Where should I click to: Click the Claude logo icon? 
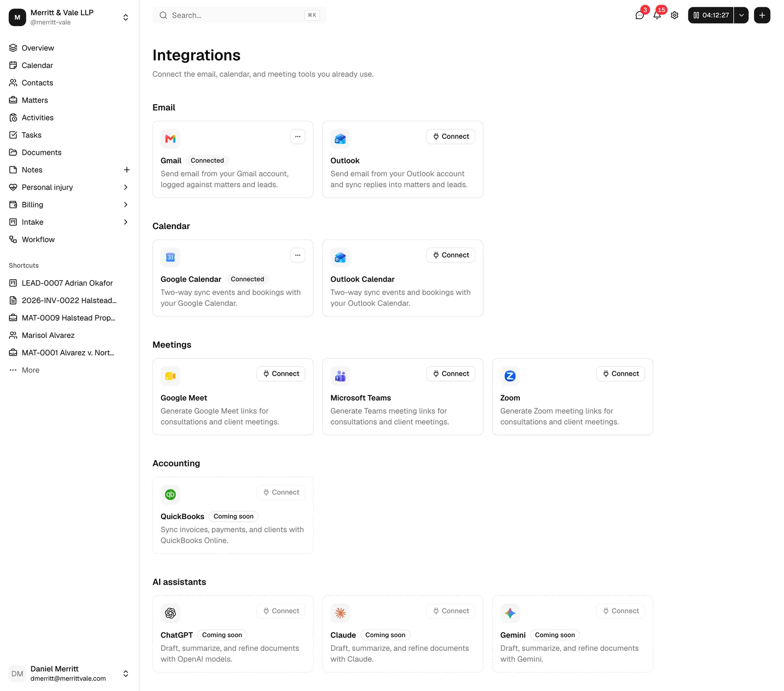point(340,613)
